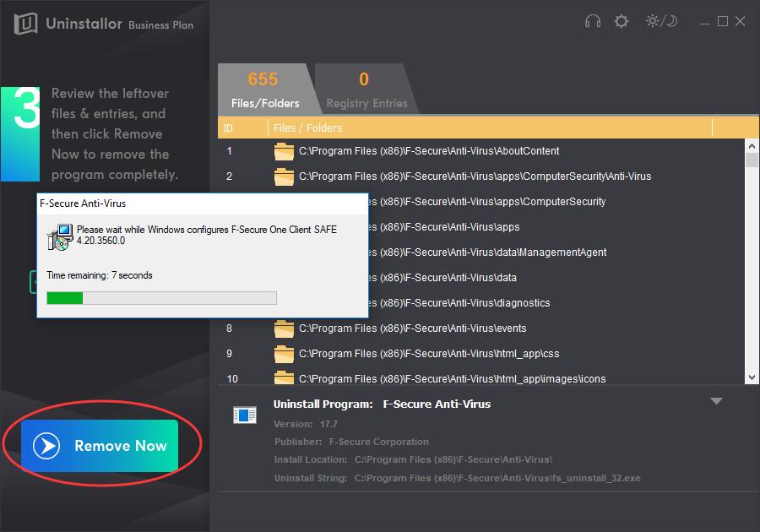This screenshot has width=760, height=532.
Task: Click folder icon for html_app\images\icons row
Action: tap(284, 378)
